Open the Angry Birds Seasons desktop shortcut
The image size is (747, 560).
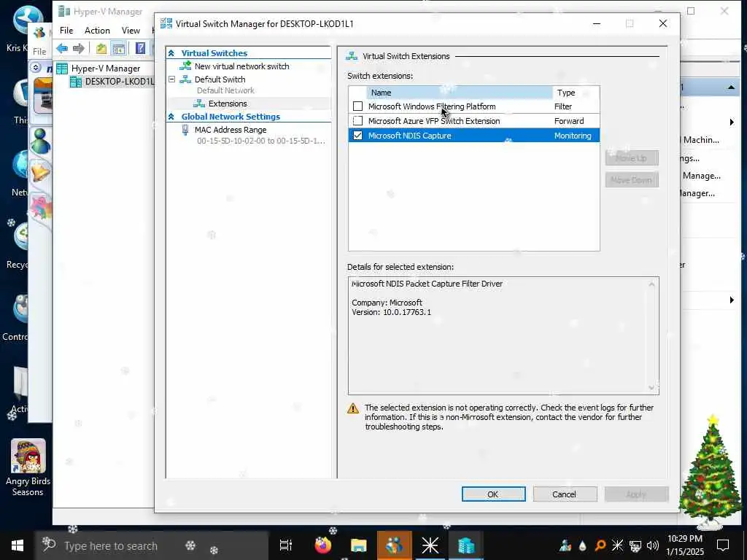coord(28,467)
